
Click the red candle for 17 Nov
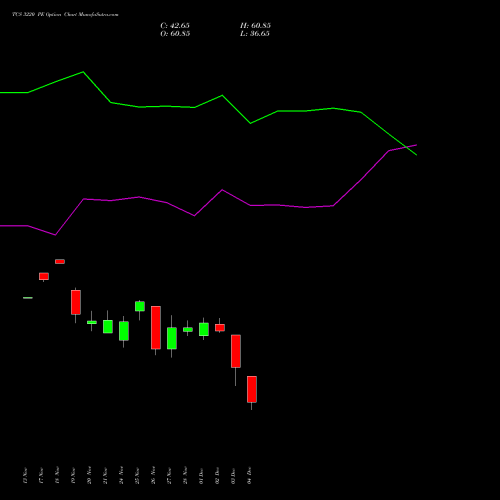(x=44, y=276)
